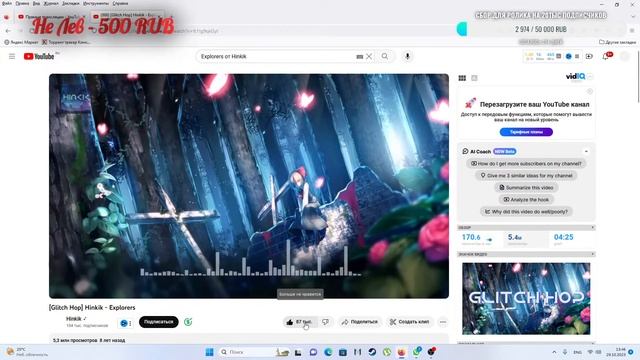The width and height of the screenshot is (640, 360).
Task: Click the page vertical scrollbar
Action: pyautogui.click(x=638, y=76)
